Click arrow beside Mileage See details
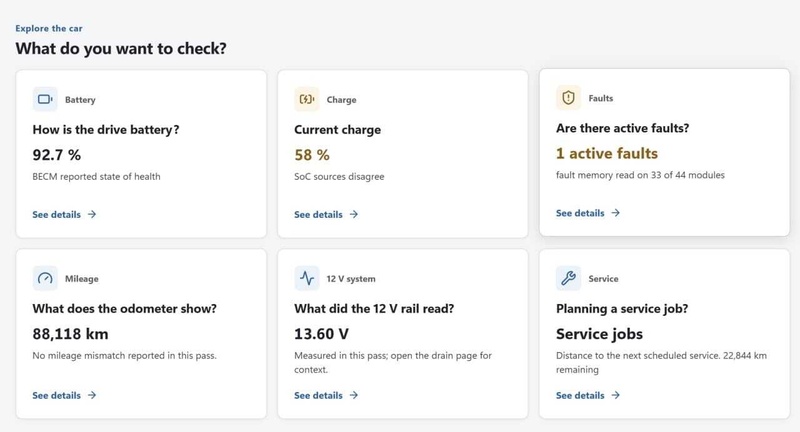This screenshot has width=800, height=432. coord(92,395)
